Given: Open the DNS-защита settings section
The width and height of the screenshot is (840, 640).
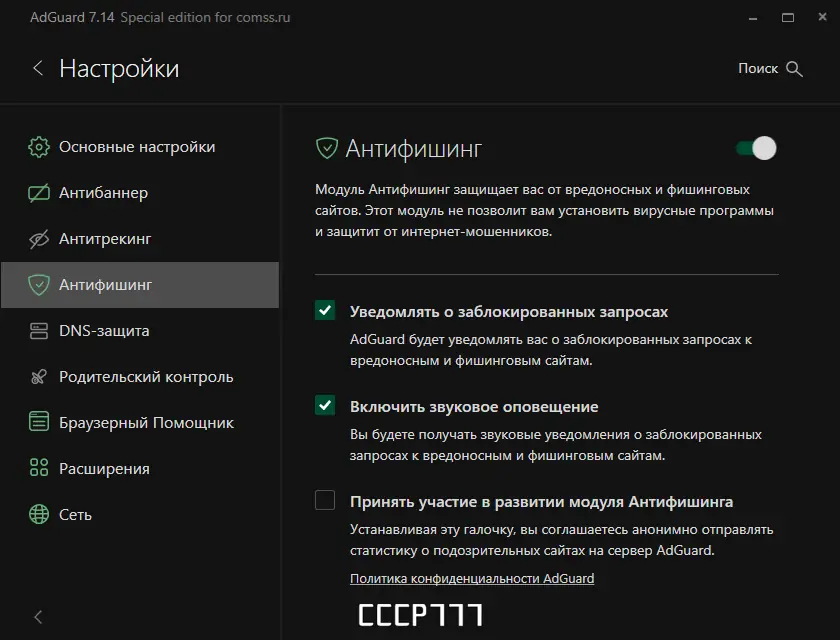Looking at the screenshot, I should 104,331.
